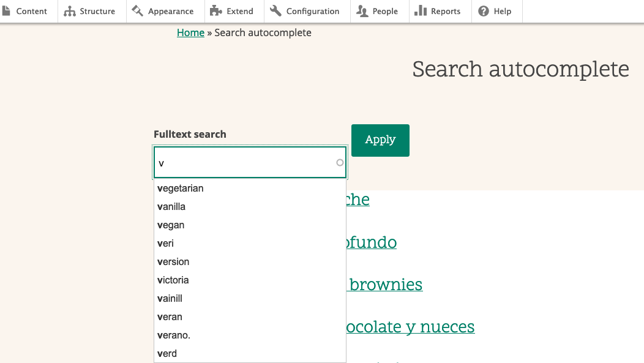Open the Reports admin menu
The height and width of the screenshot is (363, 644).
445,11
